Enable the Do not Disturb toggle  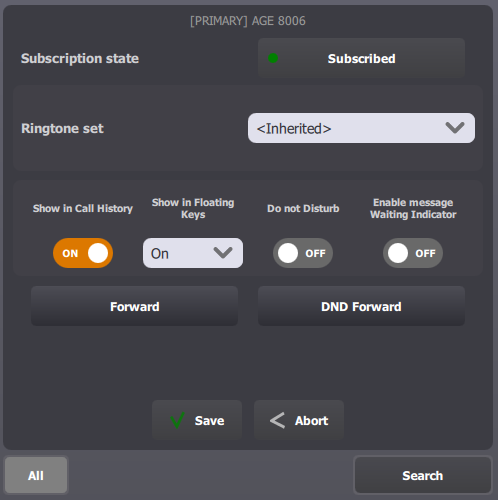pyautogui.click(x=303, y=253)
